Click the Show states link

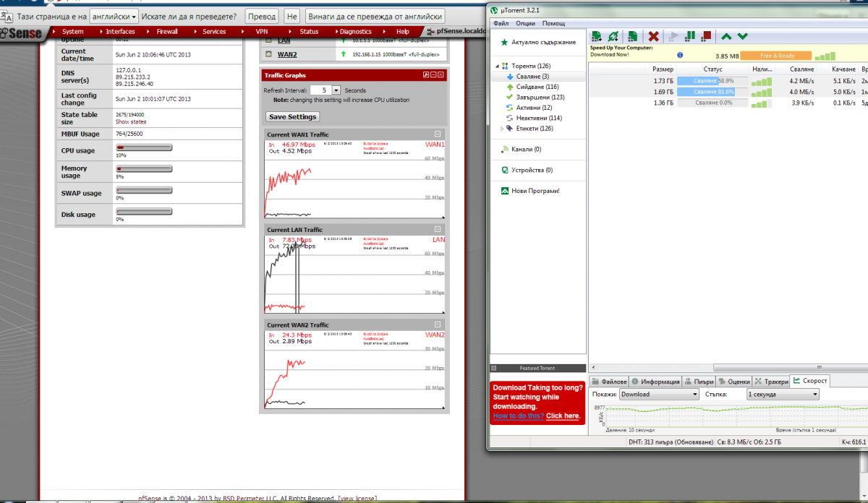tap(131, 122)
